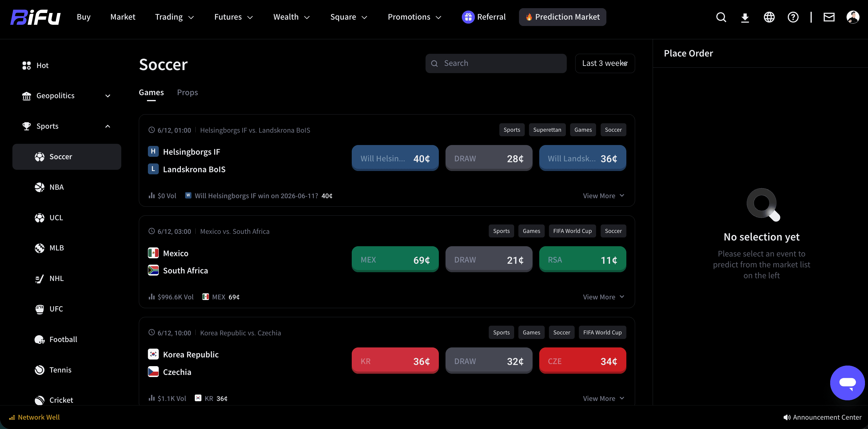Pick CZE at 34¢
868x429 pixels.
pos(582,361)
